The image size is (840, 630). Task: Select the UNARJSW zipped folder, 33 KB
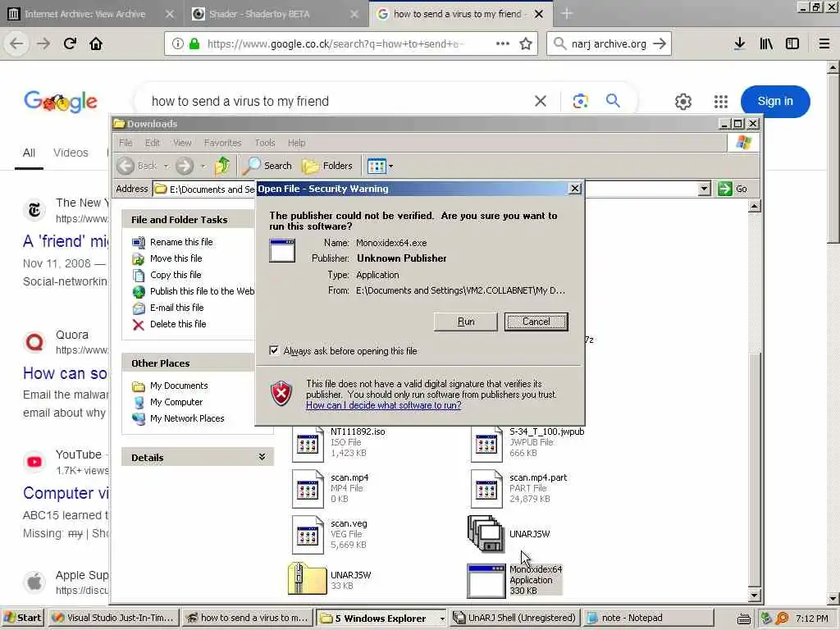(x=330, y=580)
